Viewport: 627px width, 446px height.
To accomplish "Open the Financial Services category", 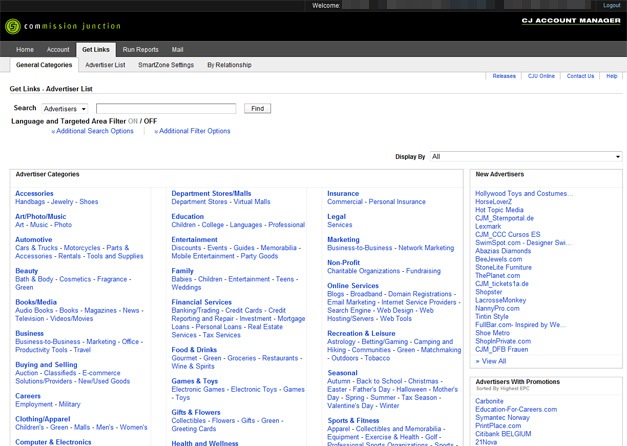I will click(x=202, y=302).
